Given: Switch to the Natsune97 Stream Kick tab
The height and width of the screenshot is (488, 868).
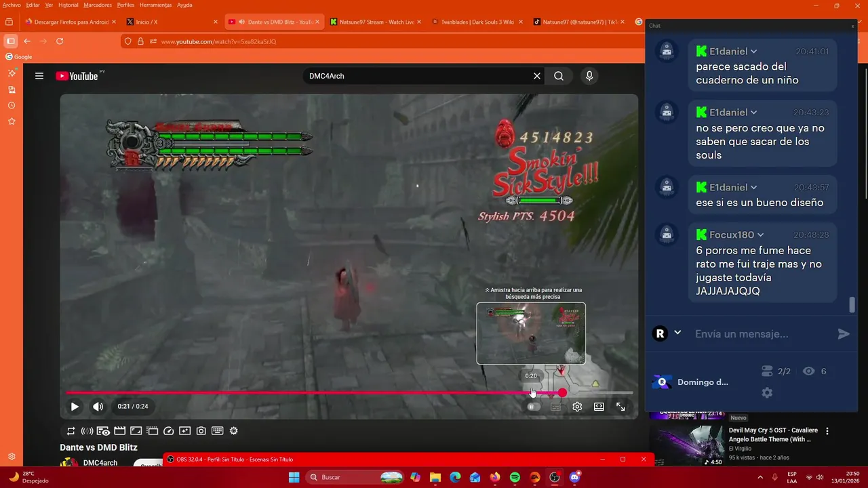Looking at the screenshot, I should 375,22.
